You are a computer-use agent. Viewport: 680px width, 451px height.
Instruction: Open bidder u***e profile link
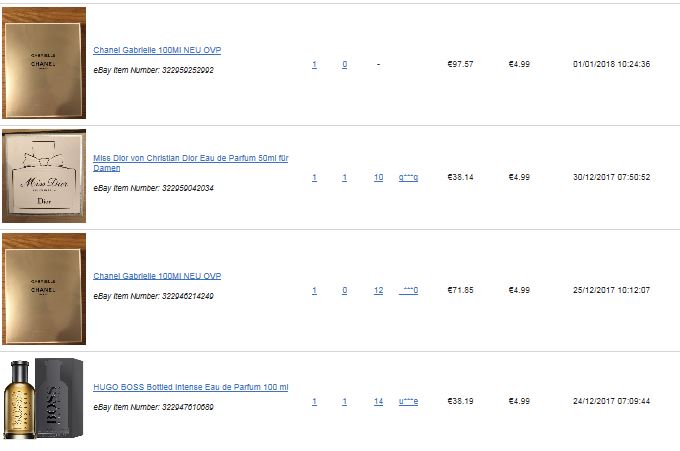pos(408,401)
